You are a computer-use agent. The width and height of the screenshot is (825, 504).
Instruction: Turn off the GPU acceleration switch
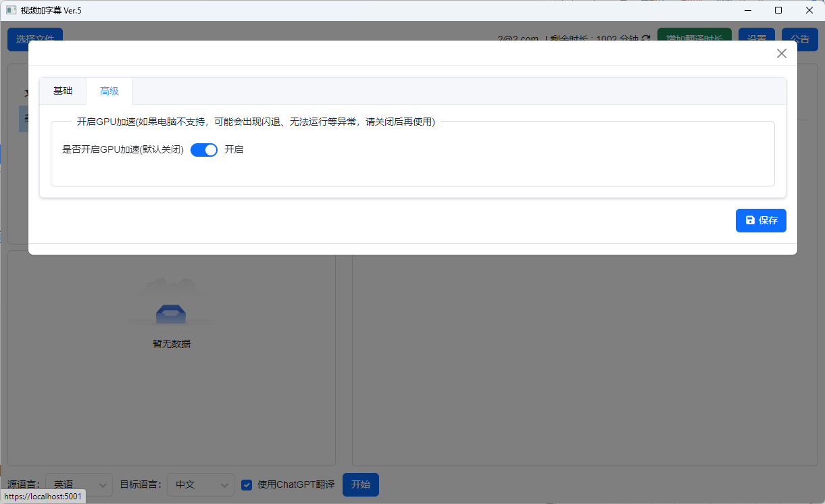coord(203,149)
